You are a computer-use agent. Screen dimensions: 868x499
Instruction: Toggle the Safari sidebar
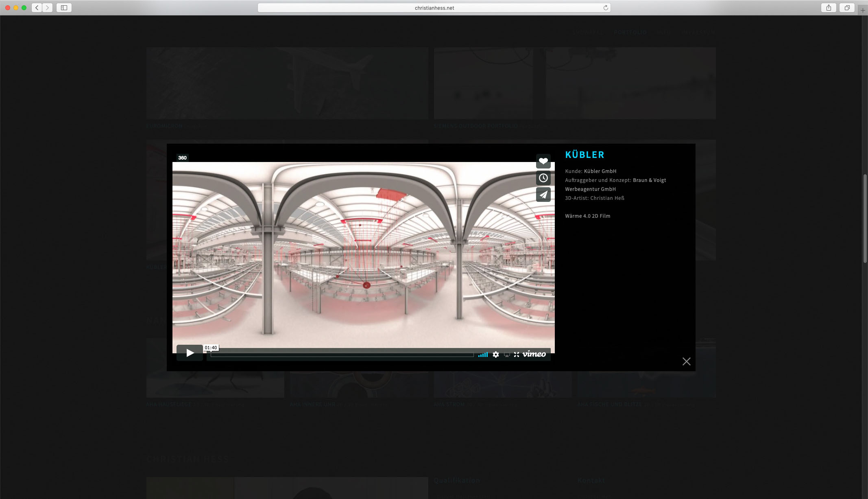[x=64, y=8]
